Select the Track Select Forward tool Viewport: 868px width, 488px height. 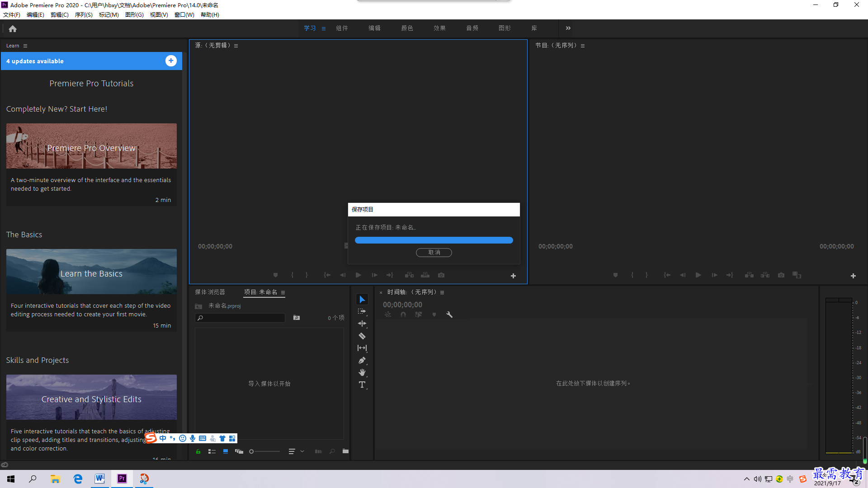point(362,311)
